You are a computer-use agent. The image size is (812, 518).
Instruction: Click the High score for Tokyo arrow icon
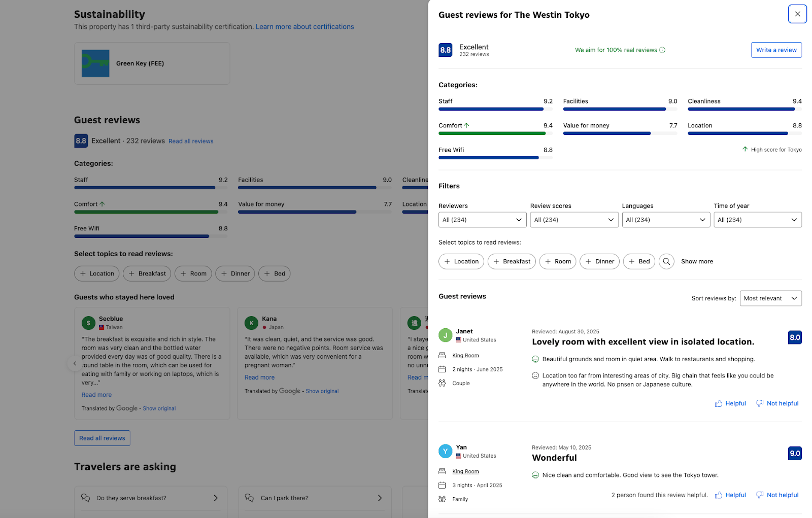(x=745, y=149)
